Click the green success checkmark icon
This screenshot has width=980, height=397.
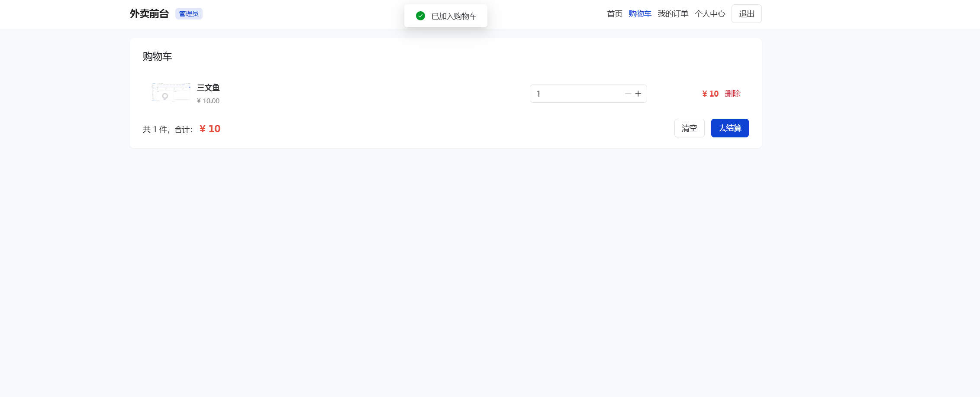pos(420,16)
